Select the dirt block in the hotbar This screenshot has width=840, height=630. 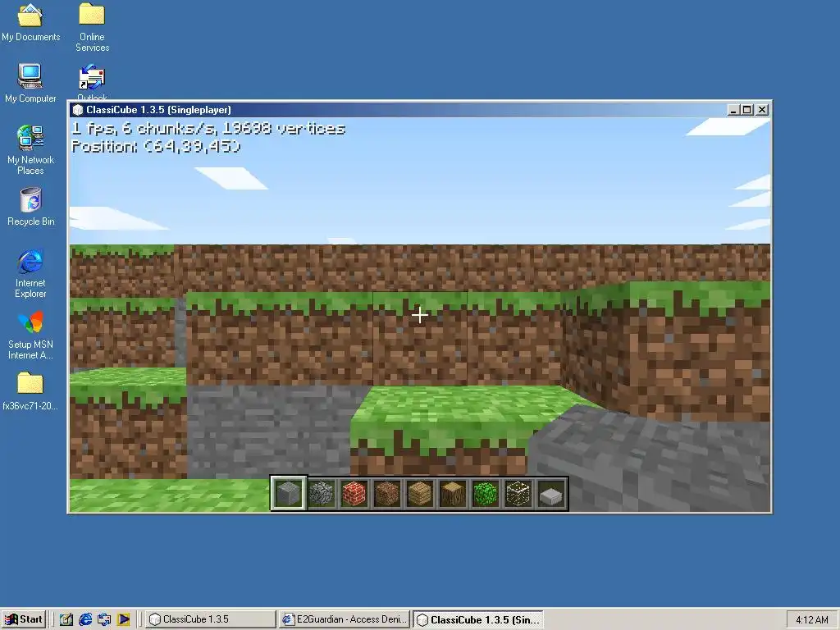click(387, 493)
